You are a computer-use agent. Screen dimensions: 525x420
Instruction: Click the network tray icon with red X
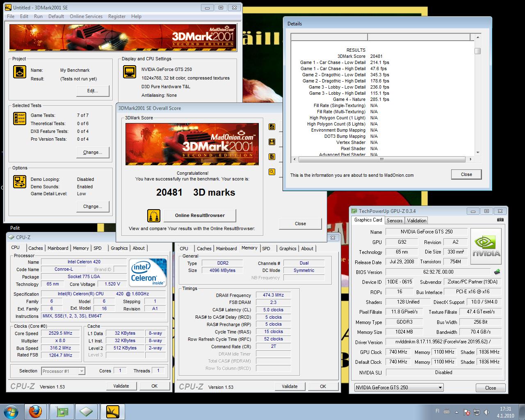(467, 412)
